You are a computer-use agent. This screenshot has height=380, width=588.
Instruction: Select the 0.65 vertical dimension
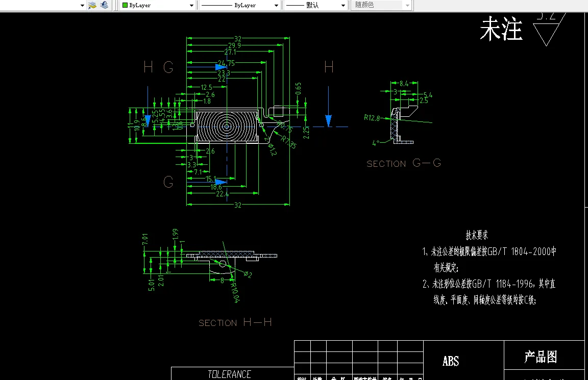(x=298, y=89)
